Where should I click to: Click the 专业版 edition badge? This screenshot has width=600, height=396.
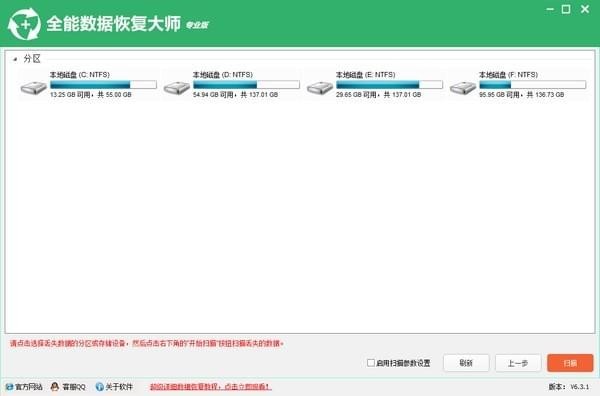(x=197, y=25)
